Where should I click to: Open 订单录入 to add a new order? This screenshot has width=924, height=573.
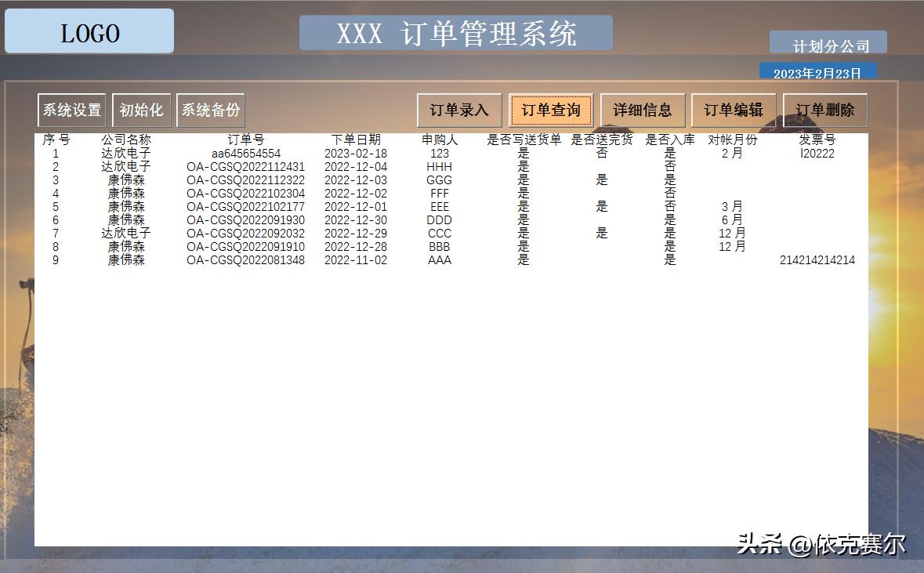[459, 110]
